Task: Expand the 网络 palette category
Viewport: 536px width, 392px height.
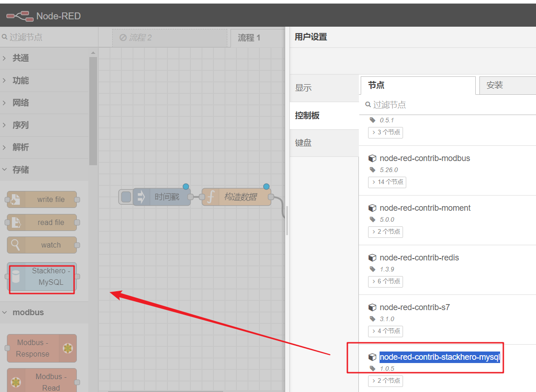Action: [45, 103]
